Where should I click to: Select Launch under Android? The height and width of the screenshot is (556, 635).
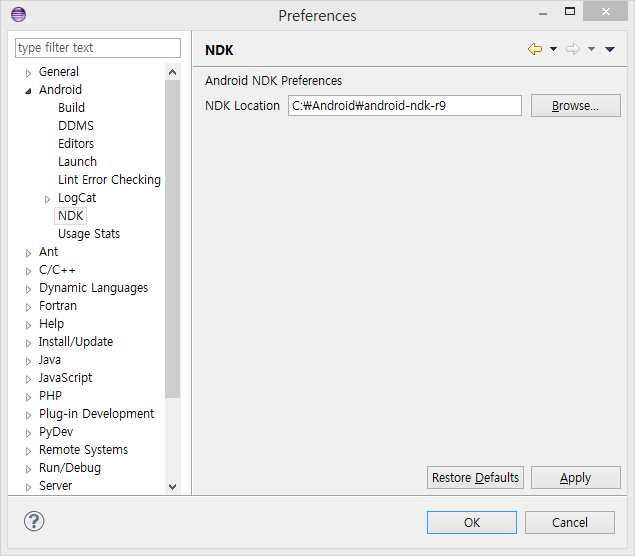coord(77,162)
